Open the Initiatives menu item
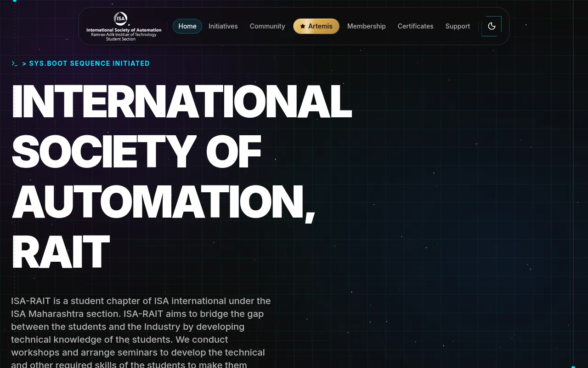Viewport: 588px width, 368px height. (x=223, y=26)
